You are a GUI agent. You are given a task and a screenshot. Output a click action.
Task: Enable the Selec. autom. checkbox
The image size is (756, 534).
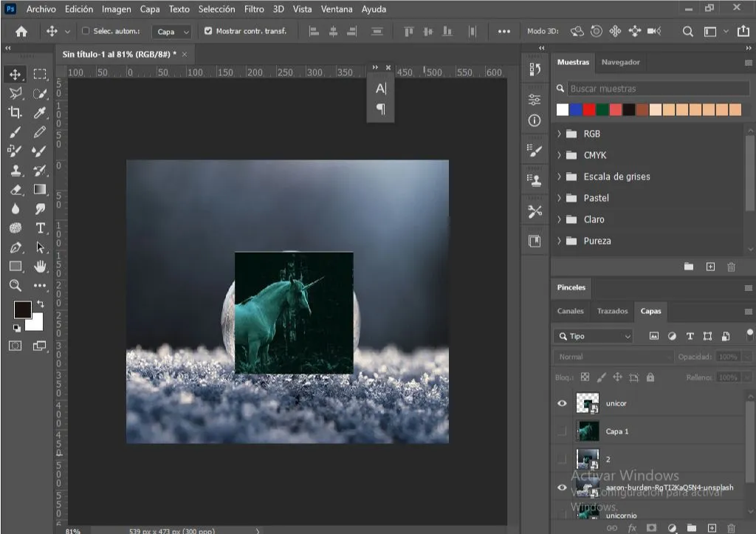(86, 31)
